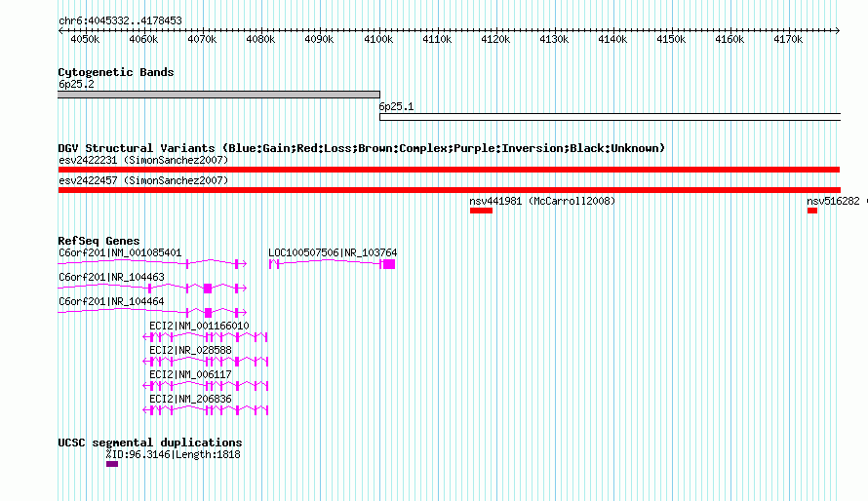Click the esv2422231 red loss variant bar

[x=449, y=170]
